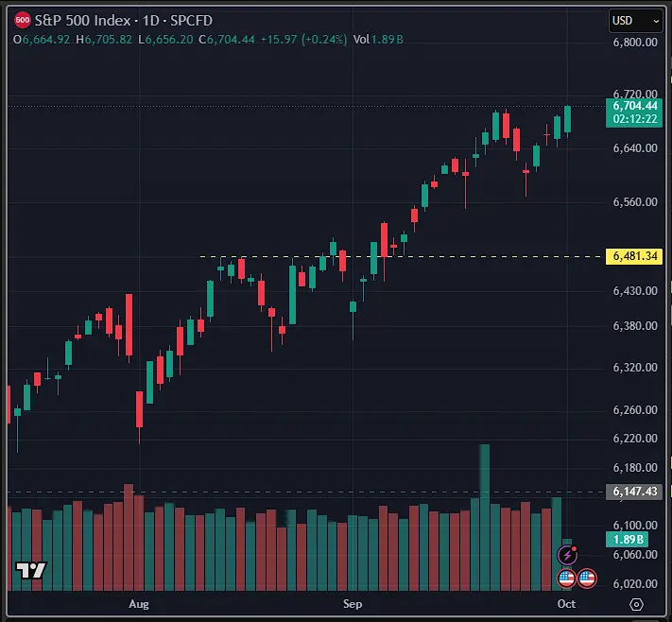Click the 6,430.00 price axis label
The image size is (672, 622).
[x=635, y=291]
